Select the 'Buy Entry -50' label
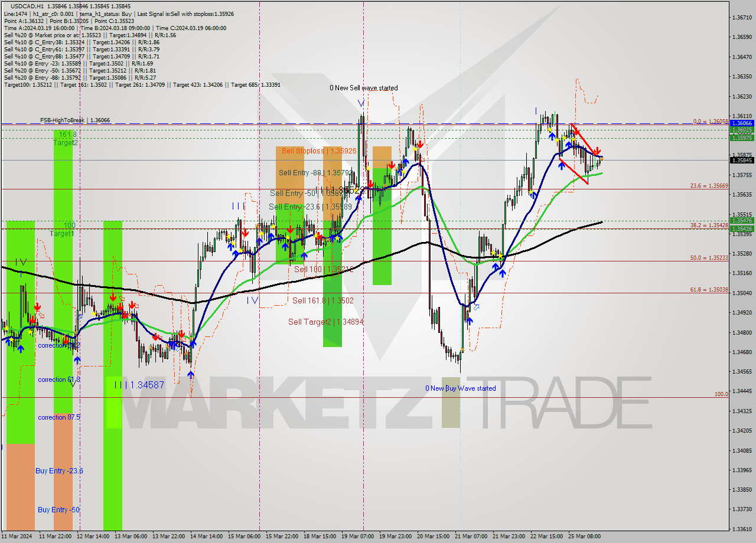The image size is (756, 543). tap(58, 509)
